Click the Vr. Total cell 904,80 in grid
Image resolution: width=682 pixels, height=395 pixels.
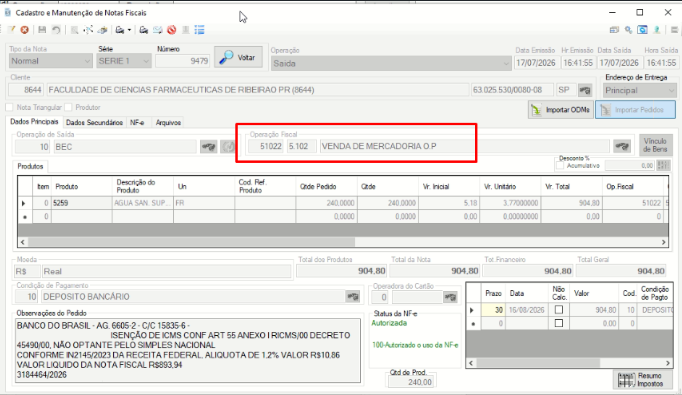click(x=571, y=203)
